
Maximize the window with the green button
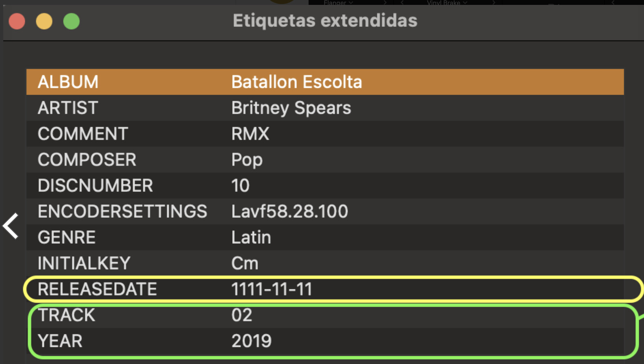[72, 21]
